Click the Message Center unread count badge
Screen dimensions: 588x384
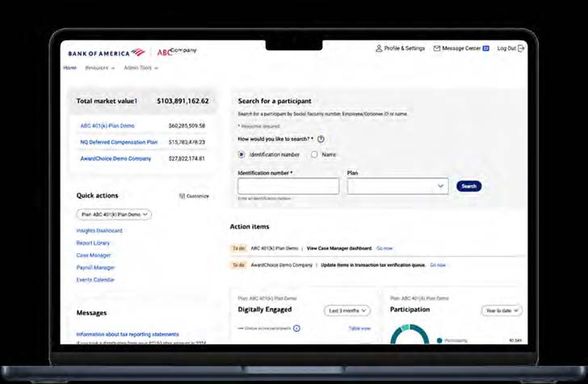point(486,49)
